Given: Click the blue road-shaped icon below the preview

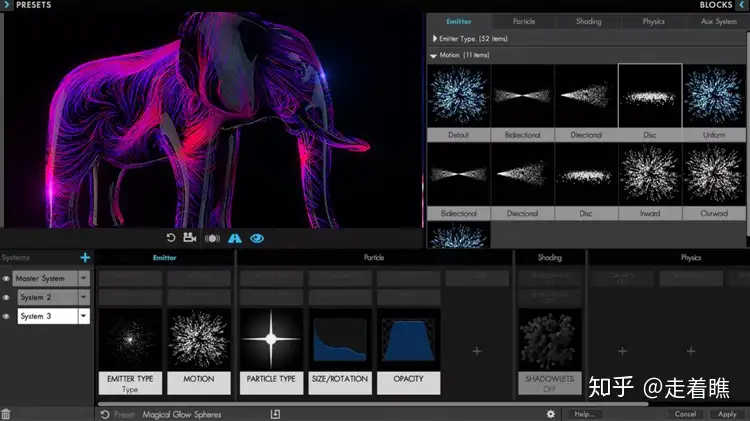Looking at the screenshot, I should (235, 238).
